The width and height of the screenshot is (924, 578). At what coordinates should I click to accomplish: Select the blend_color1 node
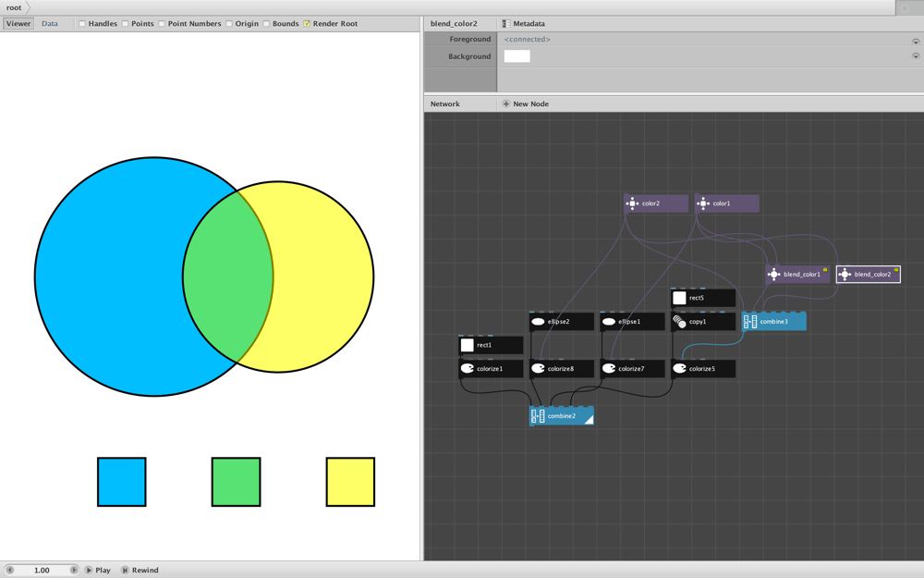[797, 275]
